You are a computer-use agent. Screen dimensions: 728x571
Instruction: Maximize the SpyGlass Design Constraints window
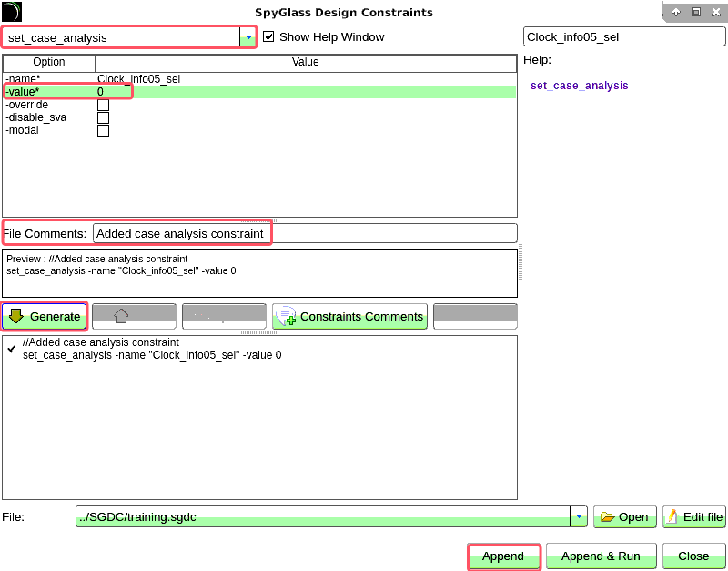[x=696, y=12]
